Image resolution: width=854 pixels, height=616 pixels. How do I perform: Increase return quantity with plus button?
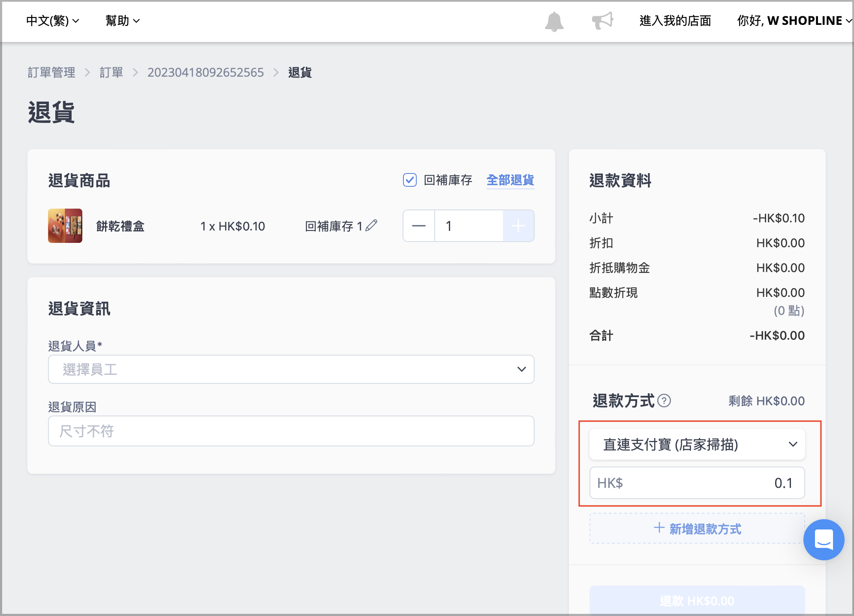518,226
